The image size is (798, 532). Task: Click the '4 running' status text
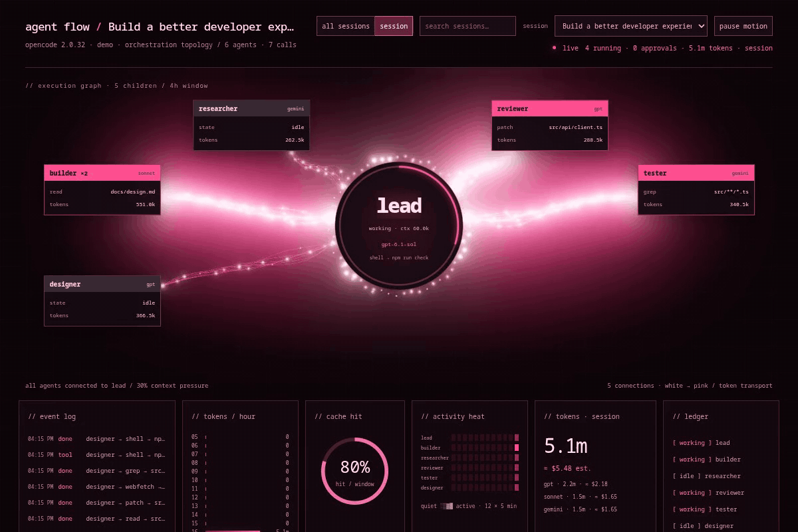(602, 48)
